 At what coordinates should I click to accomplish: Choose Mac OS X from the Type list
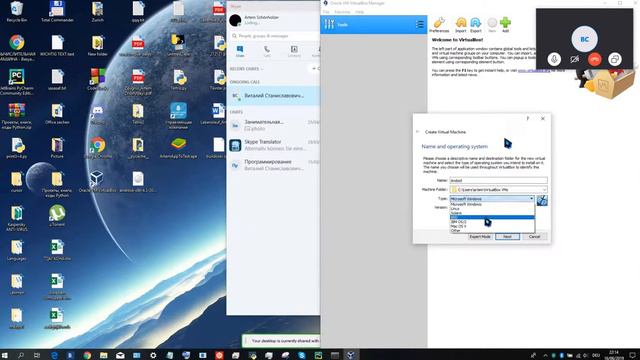pyautogui.click(x=492, y=226)
